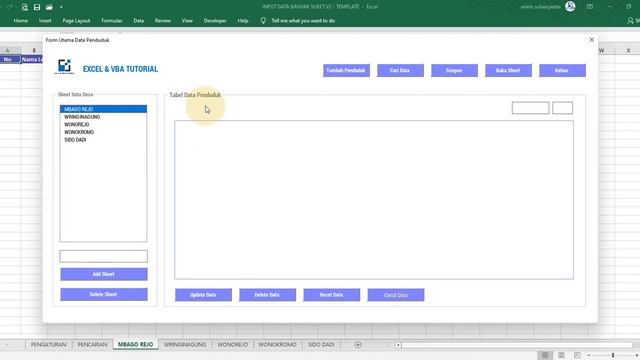Select WONOKROMO in the sheet list
640x360 pixels.
click(x=103, y=132)
